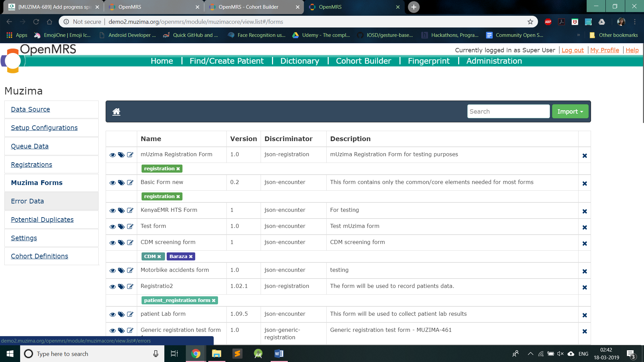This screenshot has height=362, width=644.
Task: Open Potential Duplicates link
Action: click(42, 220)
